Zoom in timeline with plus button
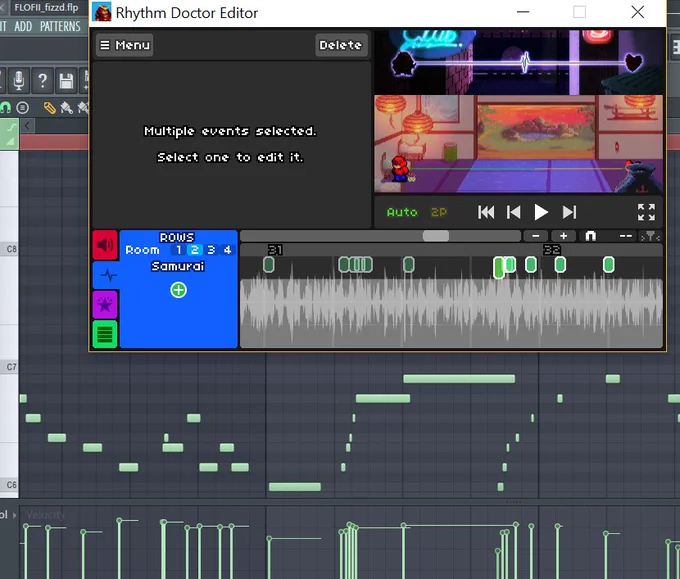Image resolution: width=680 pixels, height=579 pixels. point(563,236)
